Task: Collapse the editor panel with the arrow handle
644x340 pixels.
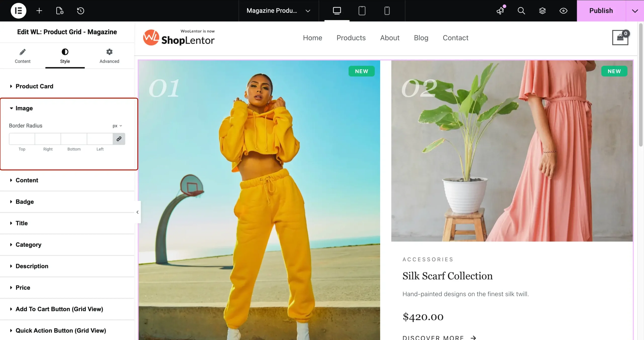Action: [x=137, y=212]
